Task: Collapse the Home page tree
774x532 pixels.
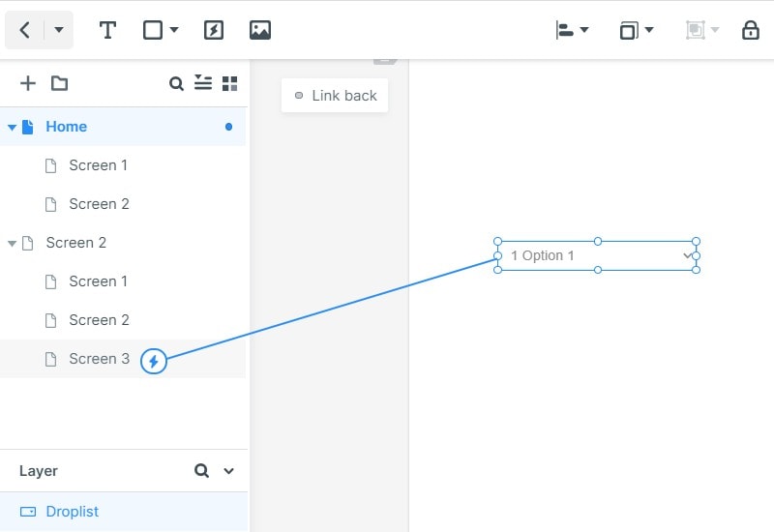Action: (12, 128)
